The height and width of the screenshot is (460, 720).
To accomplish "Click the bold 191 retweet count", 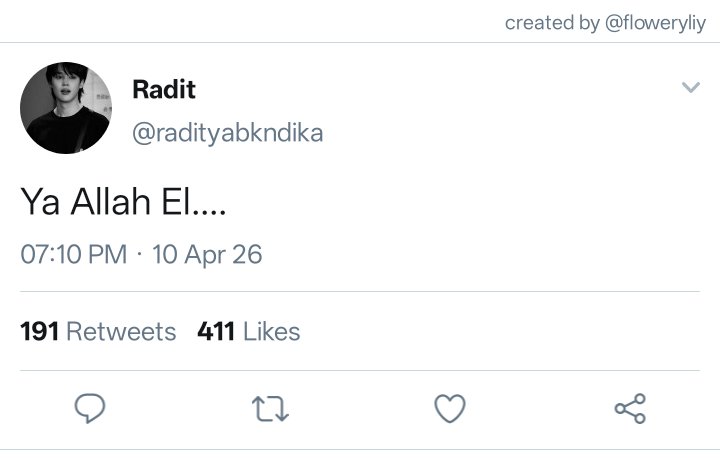I will tap(40, 331).
